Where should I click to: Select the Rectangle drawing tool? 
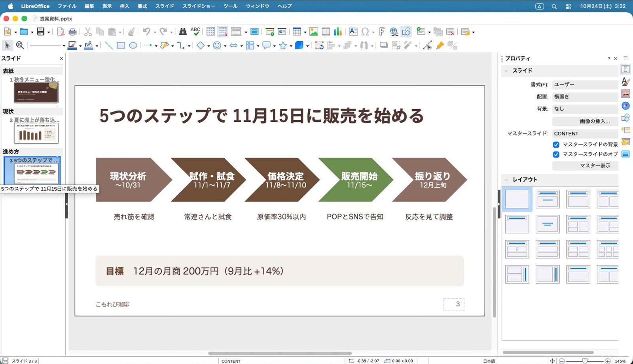[121, 45]
